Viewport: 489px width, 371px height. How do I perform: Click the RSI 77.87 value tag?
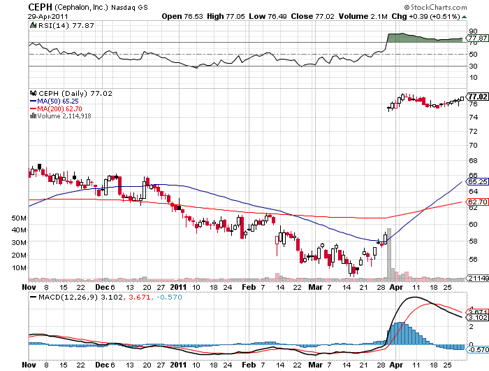(x=478, y=38)
